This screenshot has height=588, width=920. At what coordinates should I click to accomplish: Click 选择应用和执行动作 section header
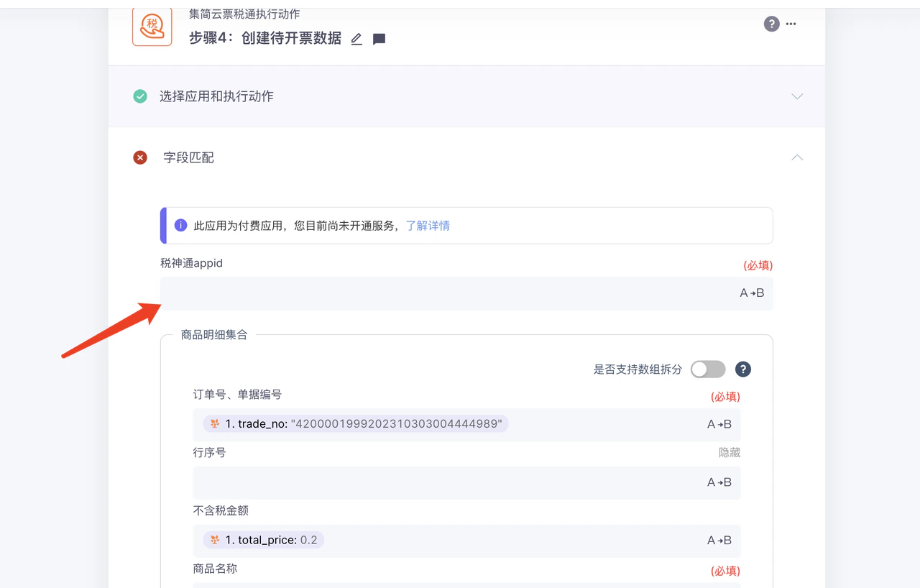click(x=466, y=96)
